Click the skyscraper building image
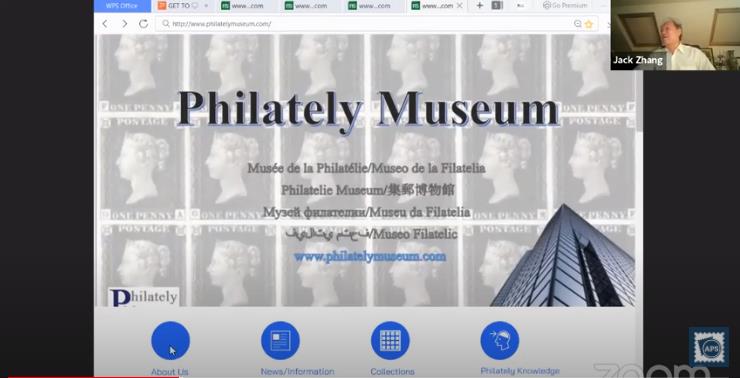 point(564,256)
